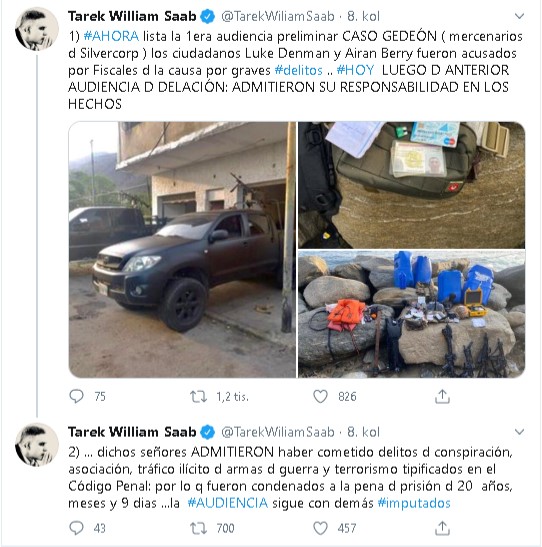The image size is (542, 547).
Task: Open Tarek William Saab avatar on first tweet
Action: (x=37, y=29)
